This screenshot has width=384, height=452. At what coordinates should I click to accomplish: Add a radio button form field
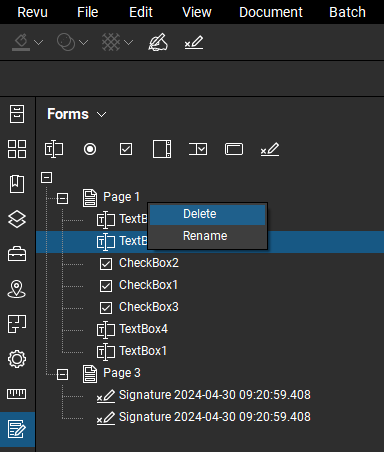pyautogui.click(x=90, y=149)
